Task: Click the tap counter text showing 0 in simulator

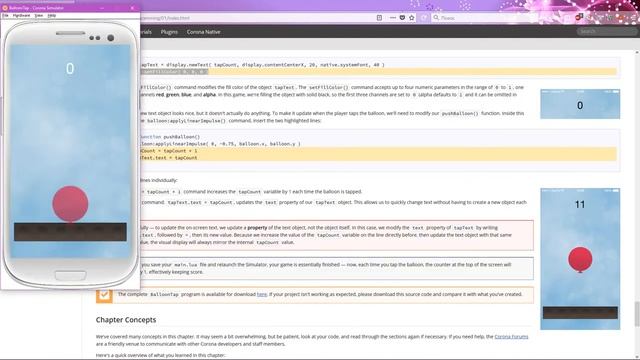Action: coord(70,68)
